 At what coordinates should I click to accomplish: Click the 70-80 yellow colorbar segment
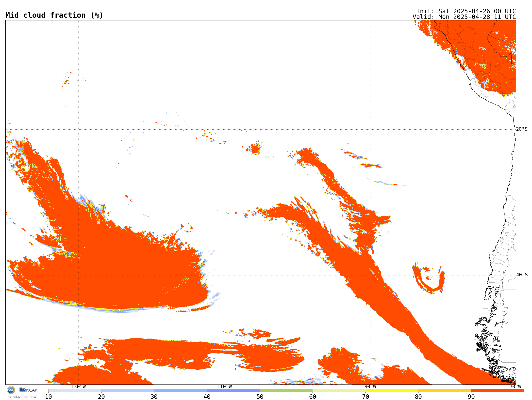point(392,391)
